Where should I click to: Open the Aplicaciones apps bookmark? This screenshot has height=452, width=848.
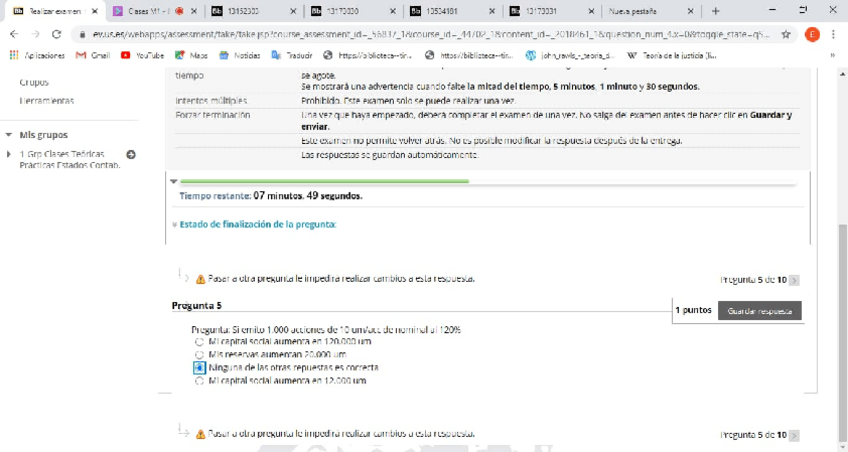(37, 55)
